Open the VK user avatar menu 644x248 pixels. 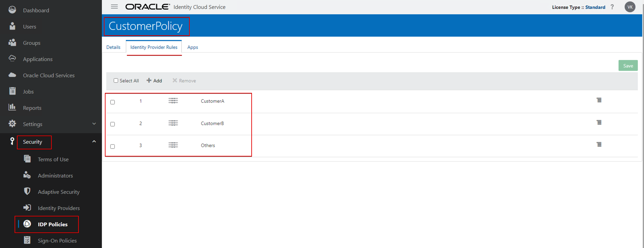coord(630,7)
